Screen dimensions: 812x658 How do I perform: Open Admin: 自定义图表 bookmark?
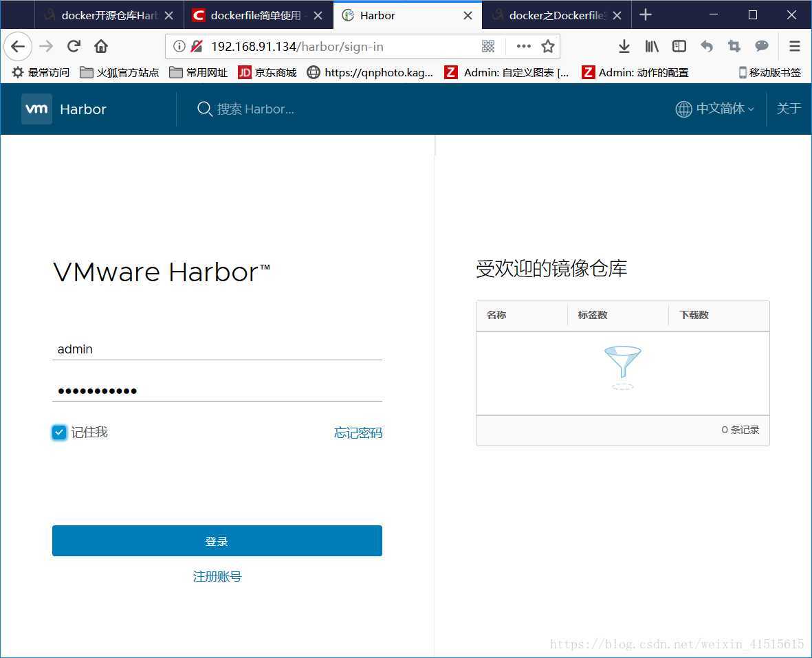click(x=507, y=72)
